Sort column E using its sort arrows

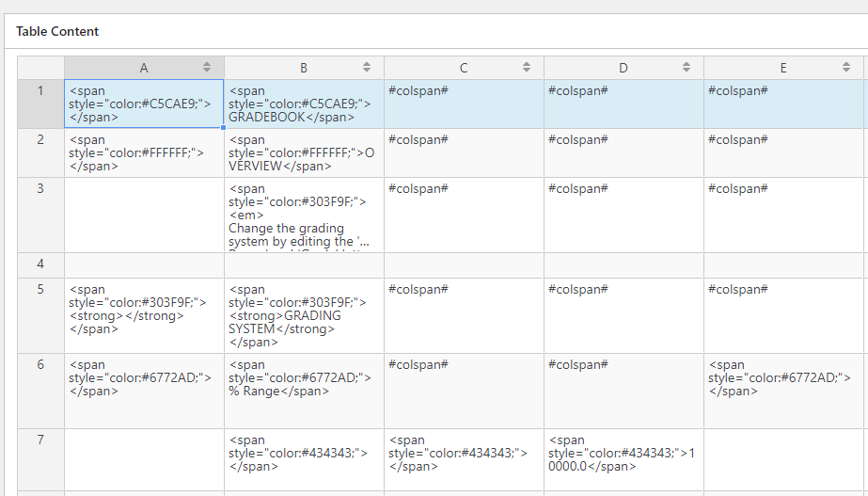click(846, 67)
